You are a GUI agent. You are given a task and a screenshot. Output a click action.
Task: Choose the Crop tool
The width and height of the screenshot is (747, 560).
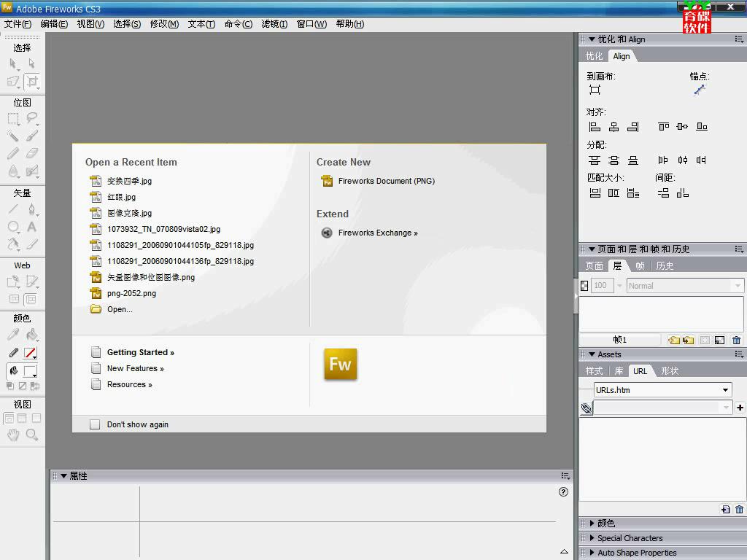coord(32,82)
